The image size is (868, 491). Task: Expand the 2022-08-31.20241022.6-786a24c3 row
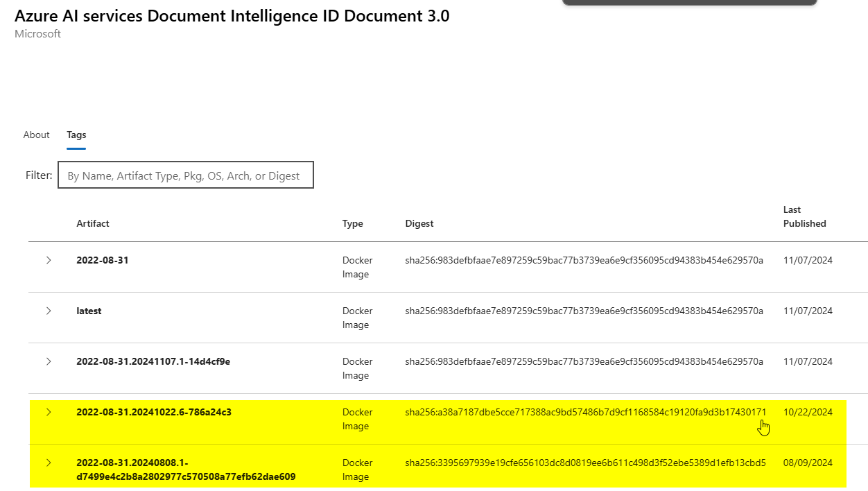(x=49, y=412)
